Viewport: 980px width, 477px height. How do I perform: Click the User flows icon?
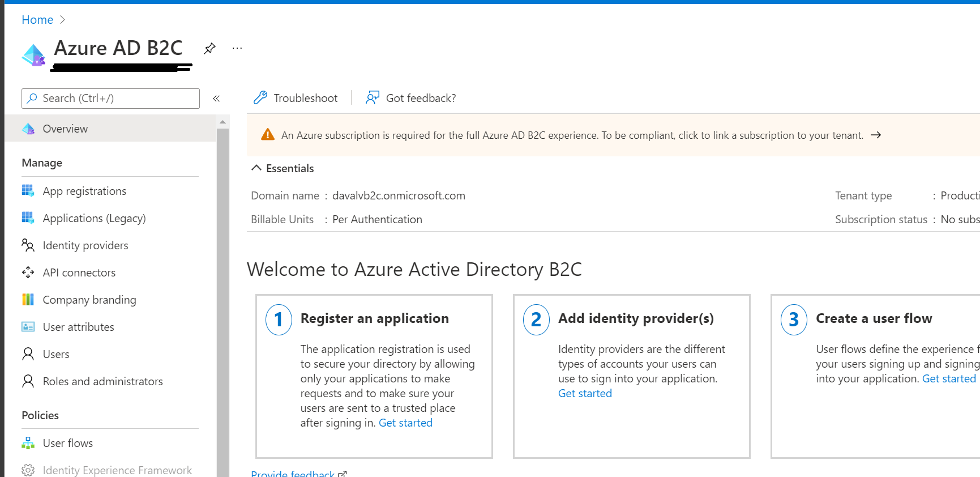(28, 443)
